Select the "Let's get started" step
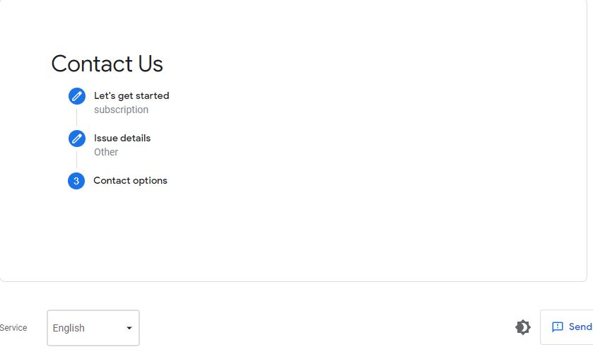This screenshot has height=364, width=593. (x=131, y=95)
